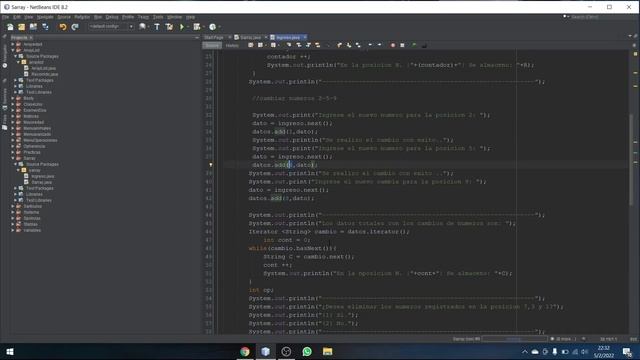Start macro recording with red circle
Image resolution: width=640 pixels, height=360 pixels.
393,45
